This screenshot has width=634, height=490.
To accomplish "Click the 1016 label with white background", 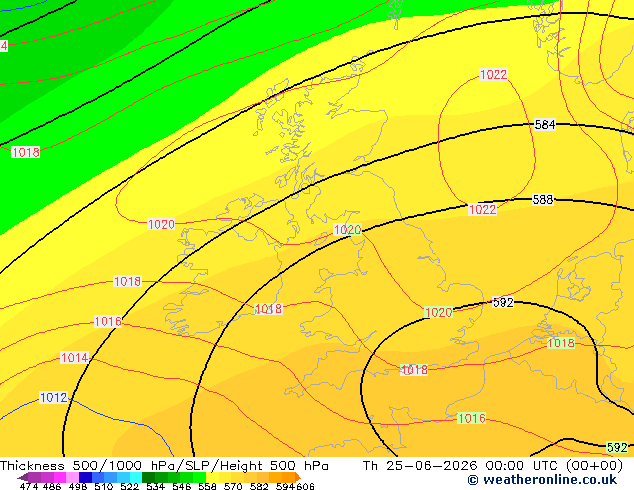I will 108,321.
